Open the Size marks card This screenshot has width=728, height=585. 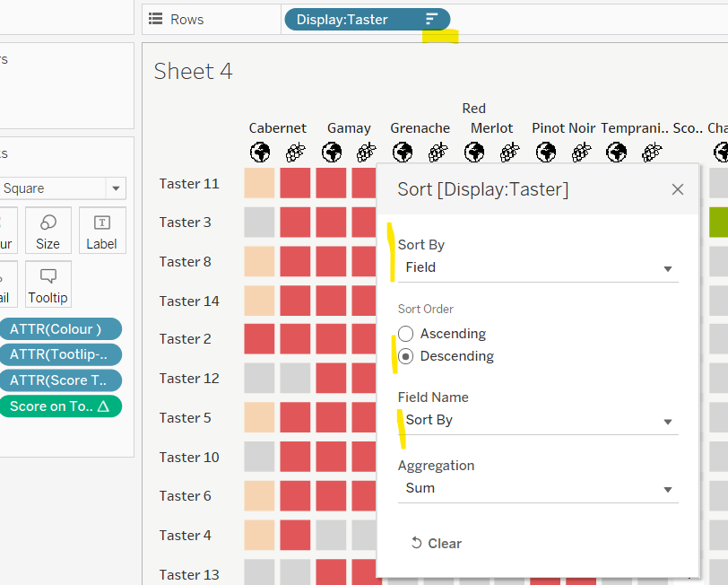tap(48, 231)
